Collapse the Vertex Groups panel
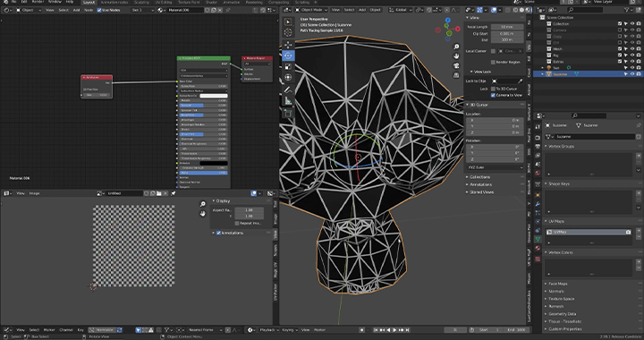 click(561, 146)
